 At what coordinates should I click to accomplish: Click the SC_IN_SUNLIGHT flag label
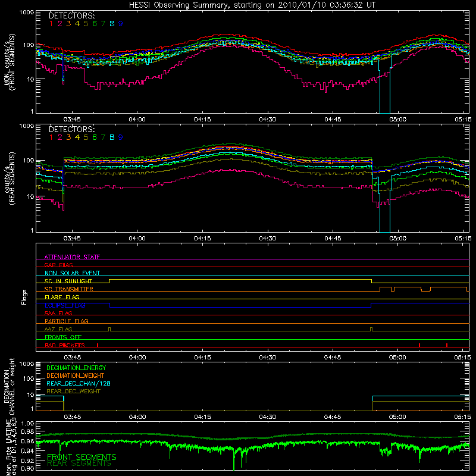[68, 281]
